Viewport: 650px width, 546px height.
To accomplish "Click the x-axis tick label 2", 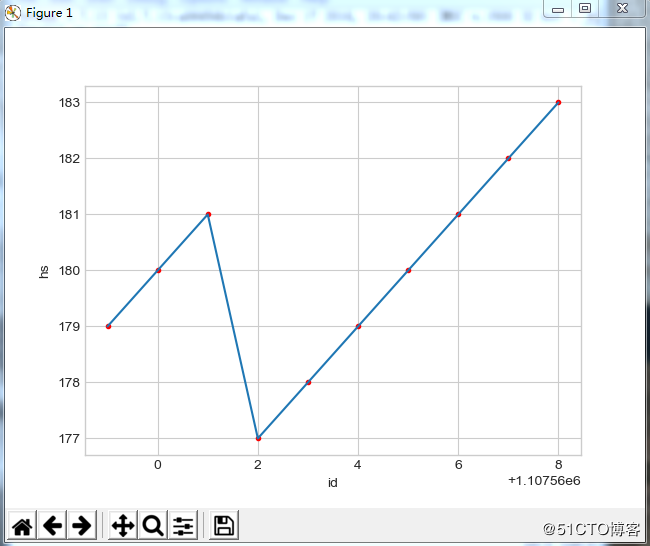I will tap(258, 465).
